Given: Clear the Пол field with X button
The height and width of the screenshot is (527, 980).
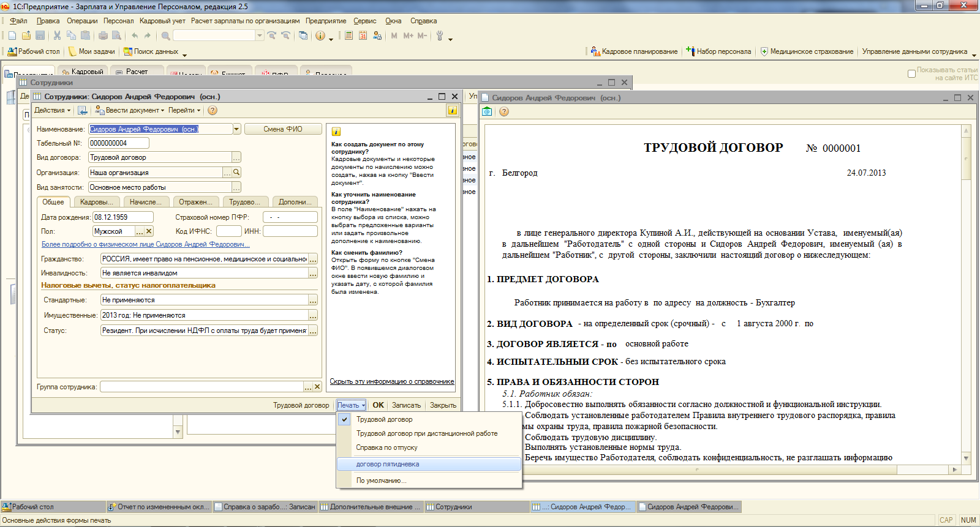Looking at the screenshot, I should pyautogui.click(x=149, y=231).
